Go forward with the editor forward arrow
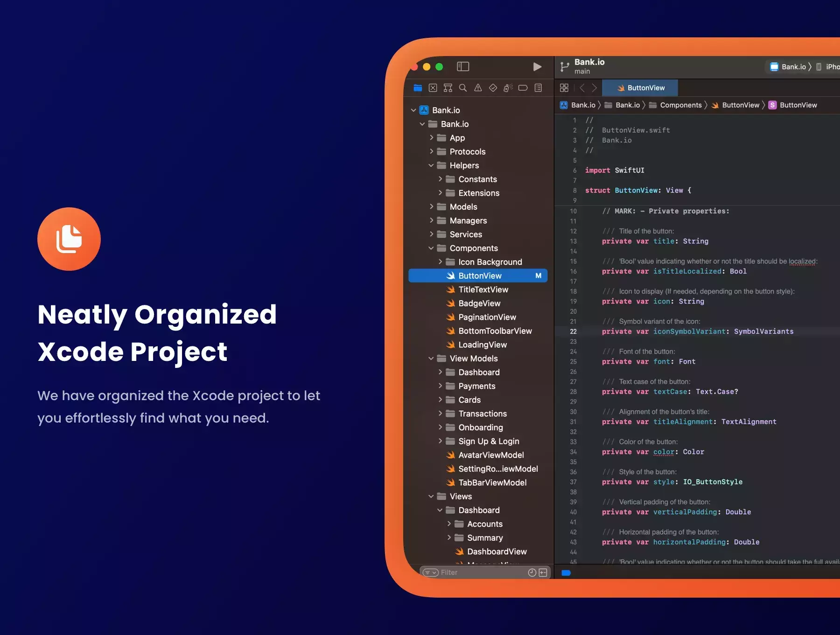 (x=594, y=88)
